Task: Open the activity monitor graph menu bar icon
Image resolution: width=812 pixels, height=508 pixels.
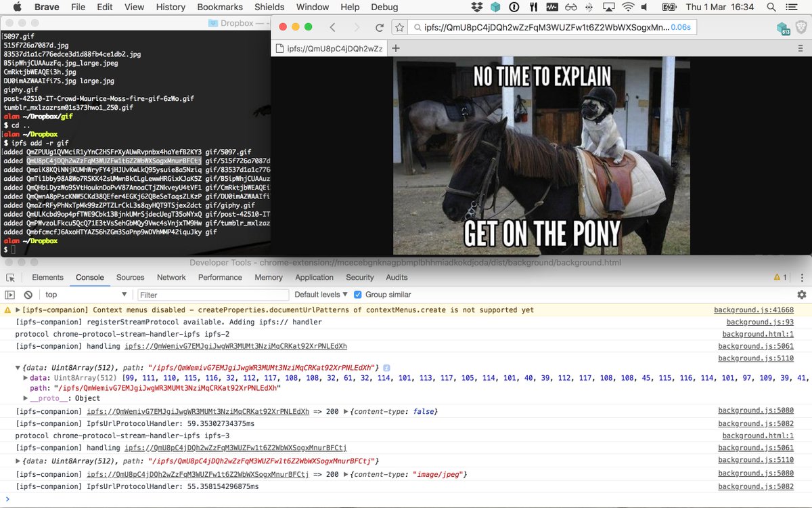Action: [x=551, y=7]
